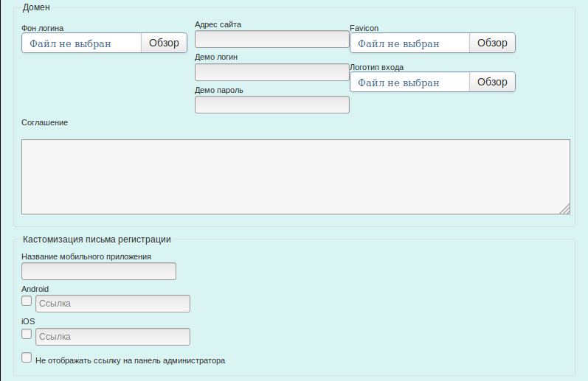Click the Логотип входа file name field

pyautogui.click(x=409, y=82)
